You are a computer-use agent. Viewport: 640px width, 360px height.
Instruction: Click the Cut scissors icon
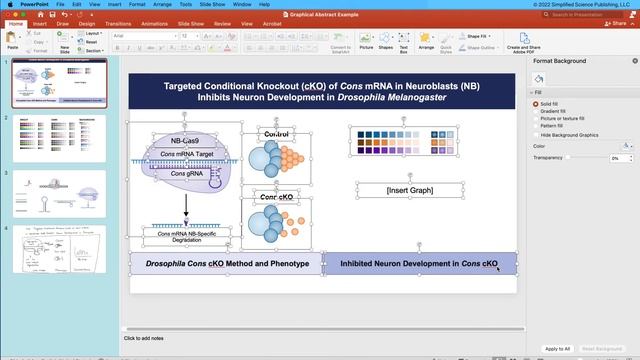pyautogui.click(x=29, y=33)
